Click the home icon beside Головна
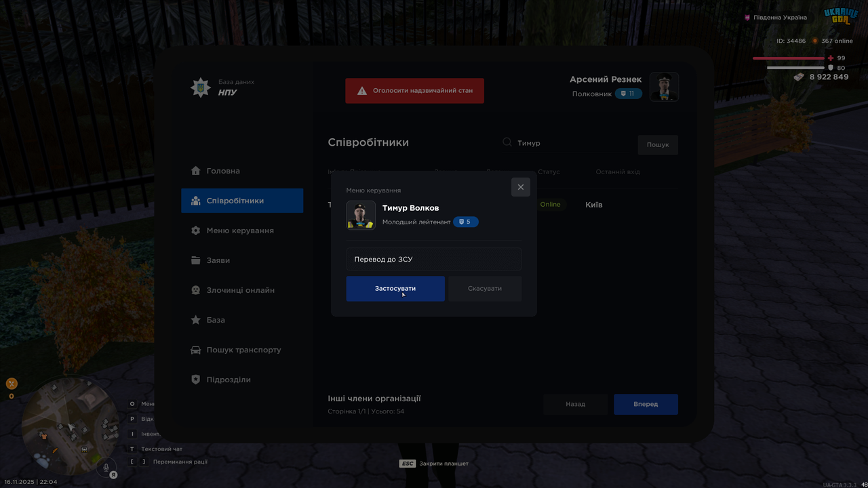 196,171
